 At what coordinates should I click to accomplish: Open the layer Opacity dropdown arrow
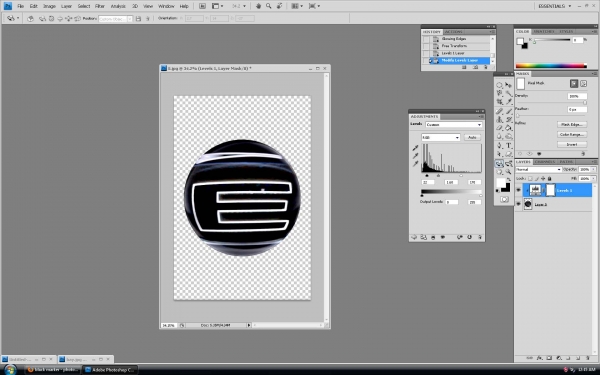(593, 170)
